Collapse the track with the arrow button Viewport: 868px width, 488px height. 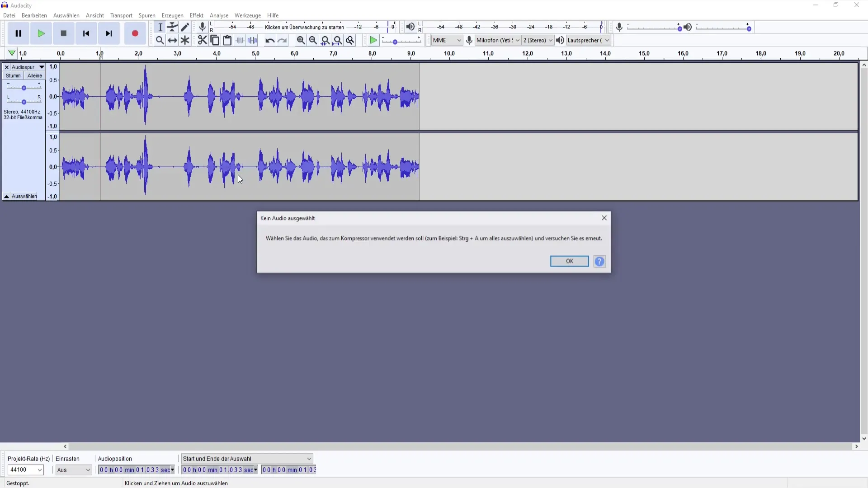pos(6,196)
